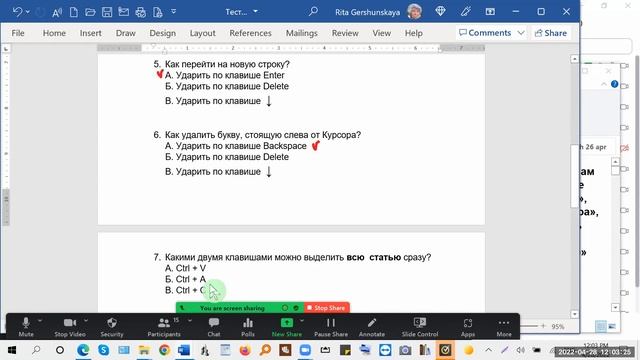Open Skype from taskbar
This screenshot has height=360, width=640.
tap(103, 350)
